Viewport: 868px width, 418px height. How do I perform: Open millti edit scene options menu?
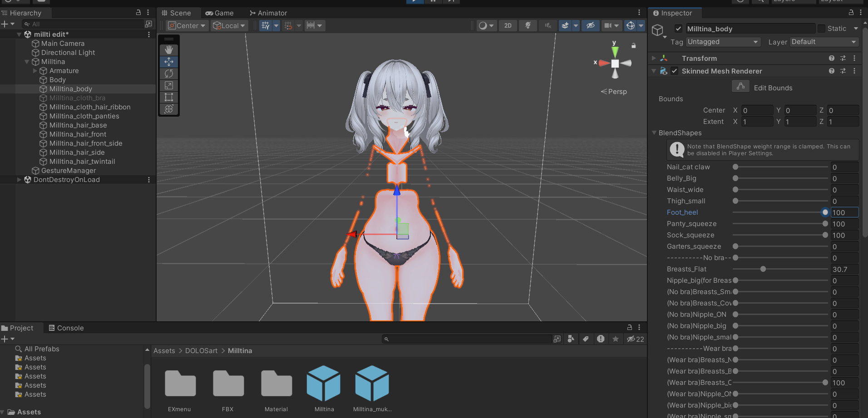click(149, 34)
